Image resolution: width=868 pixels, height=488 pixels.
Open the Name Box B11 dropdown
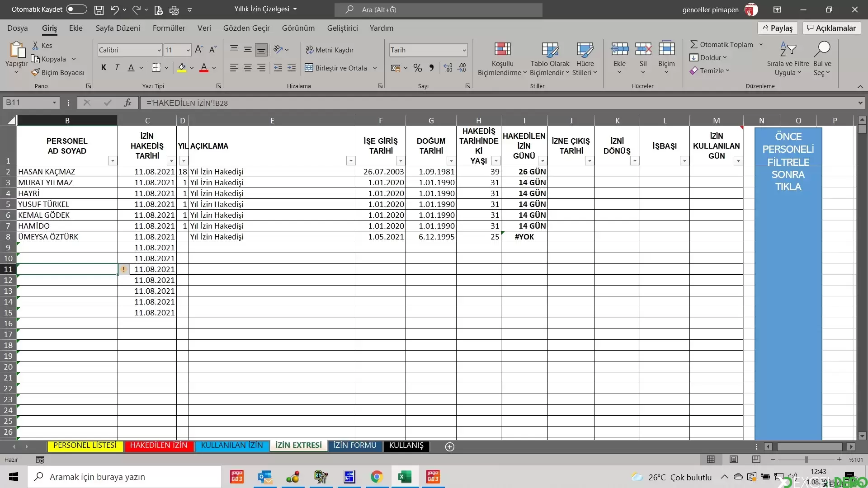point(54,103)
